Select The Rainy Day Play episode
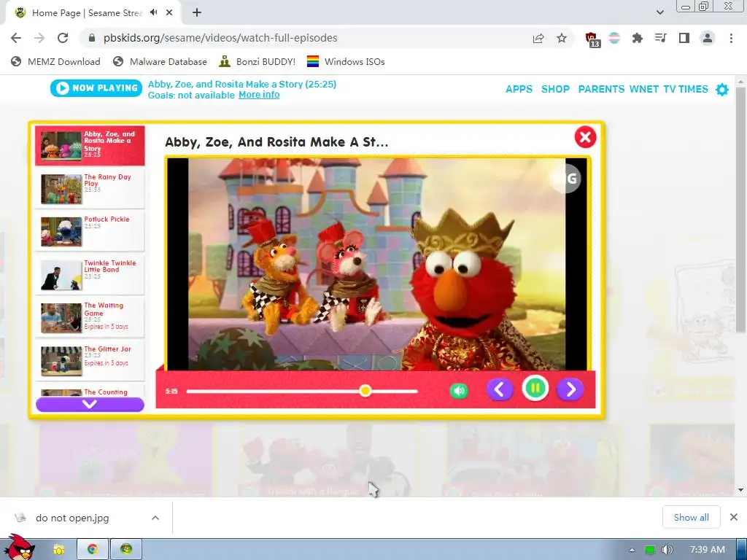The width and height of the screenshot is (747, 560). [x=90, y=189]
